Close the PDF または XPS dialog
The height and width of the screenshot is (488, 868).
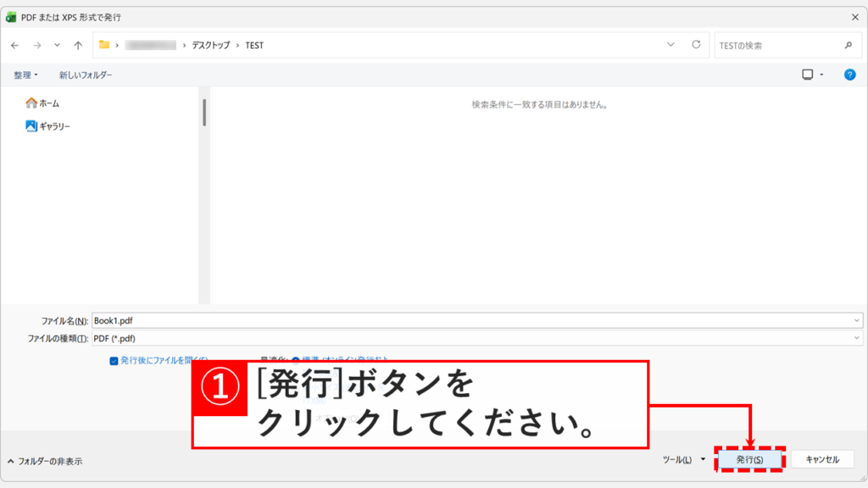pyautogui.click(x=854, y=17)
